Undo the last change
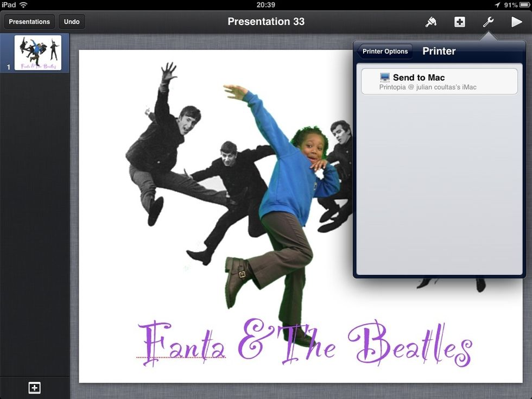Screen dimensions: 532x399 pyautogui.click(x=72, y=22)
